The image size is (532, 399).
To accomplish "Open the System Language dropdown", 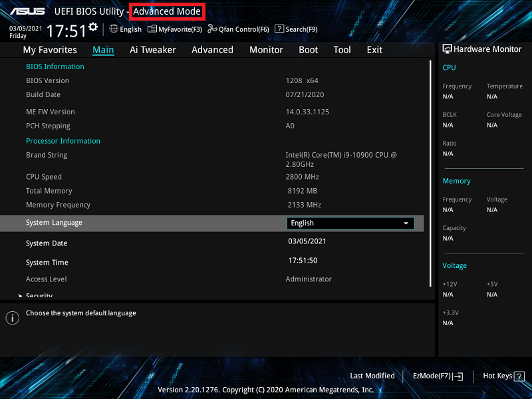I will tap(350, 223).
